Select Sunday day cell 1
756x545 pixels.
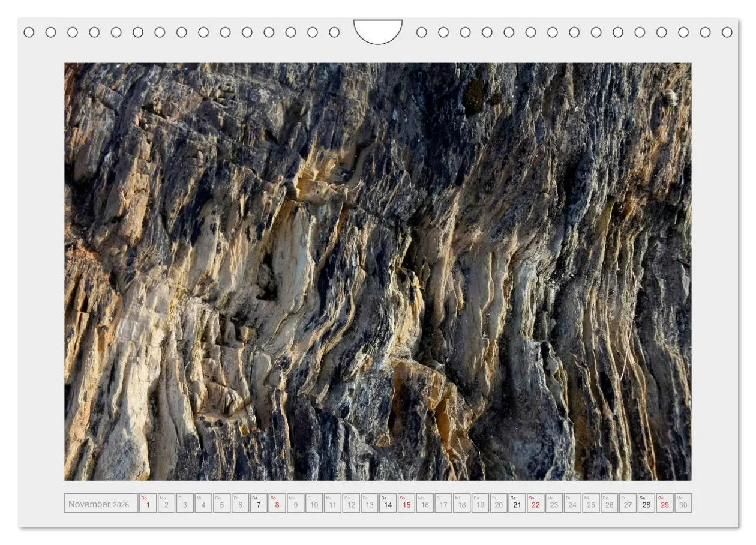point(148,503)
